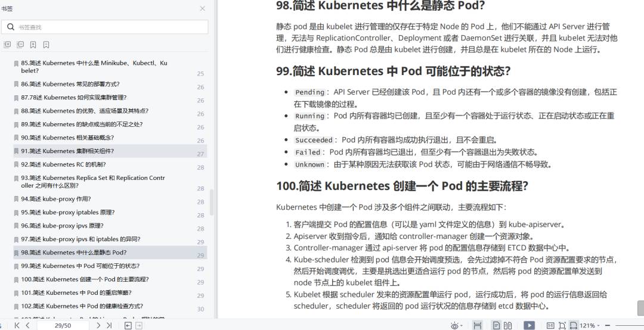Image resolution: width=644 pixels, height=330 pixels.
Task: Click the 29/50 page number box
Action: click(x=63, y=325)
